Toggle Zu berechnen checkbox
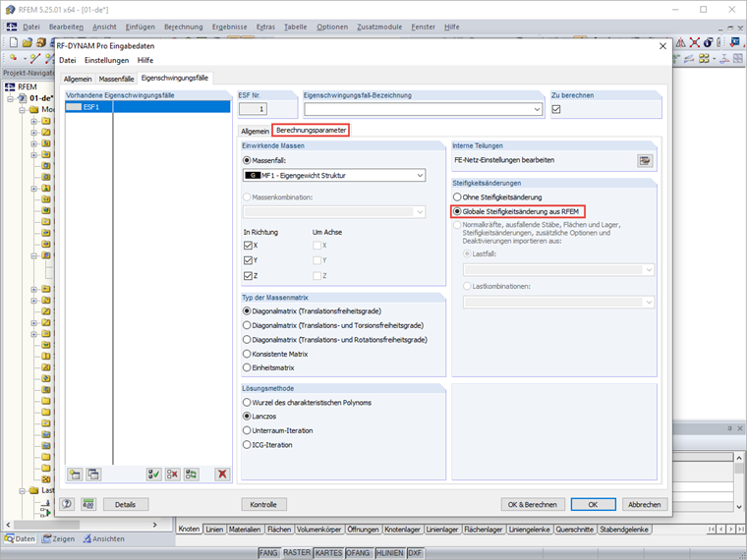Screen dimensions: 747x560 tap(556, 109)
